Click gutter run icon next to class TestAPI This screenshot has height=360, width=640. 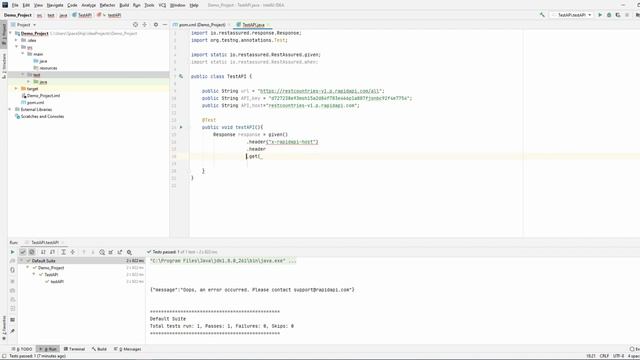(181, 76)
